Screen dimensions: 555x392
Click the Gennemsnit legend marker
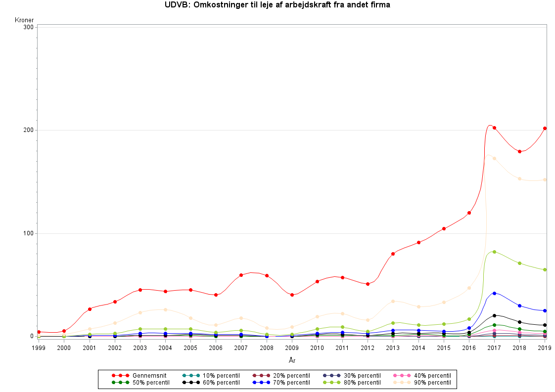coord(120,376)
